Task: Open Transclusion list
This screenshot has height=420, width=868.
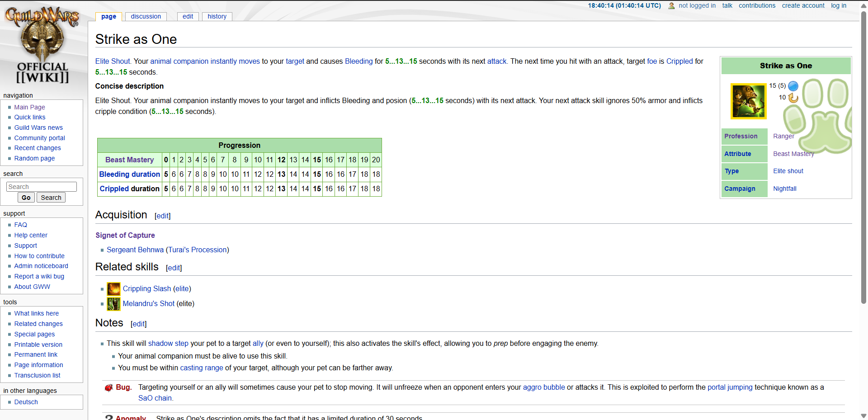Action: point(37,375)
